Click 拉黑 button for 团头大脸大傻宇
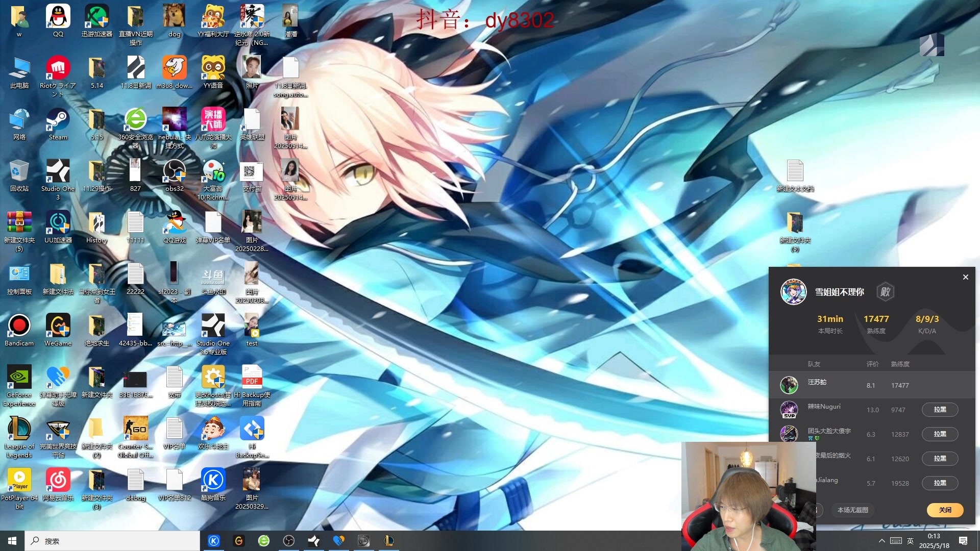 pos(940,434)
